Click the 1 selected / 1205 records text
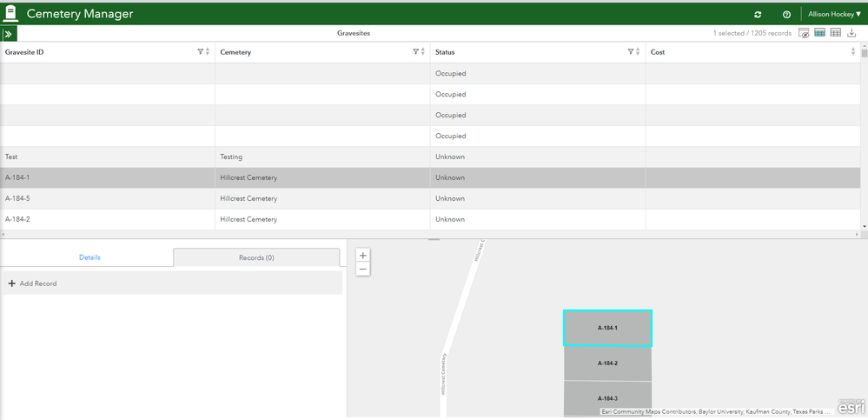Image resolution: width=868 pixels, height=420 pixels. click(x=752, y=33)
